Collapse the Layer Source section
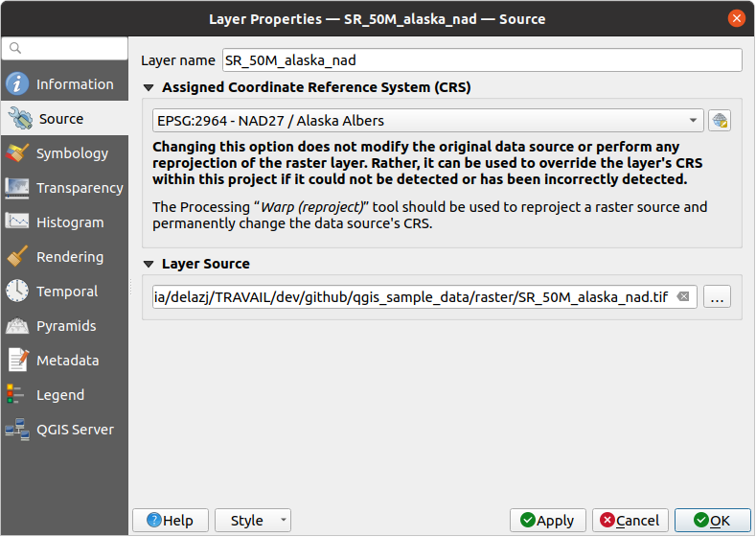The image size is (756, 537). click(149, 264)
